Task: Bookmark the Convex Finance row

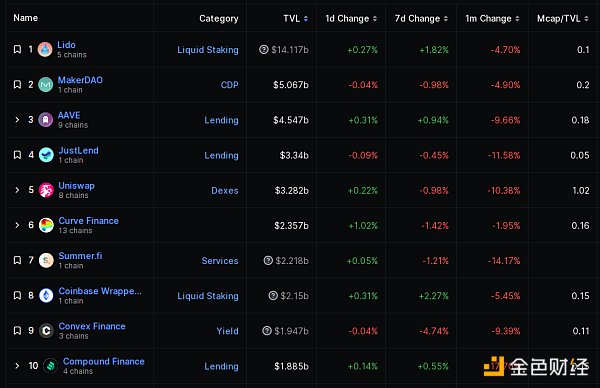Action: coord(17,331)
